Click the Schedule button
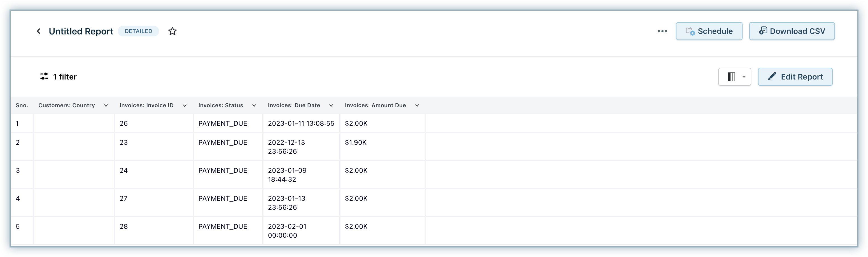This screenshot has width=868, height=257. point(709,31)
